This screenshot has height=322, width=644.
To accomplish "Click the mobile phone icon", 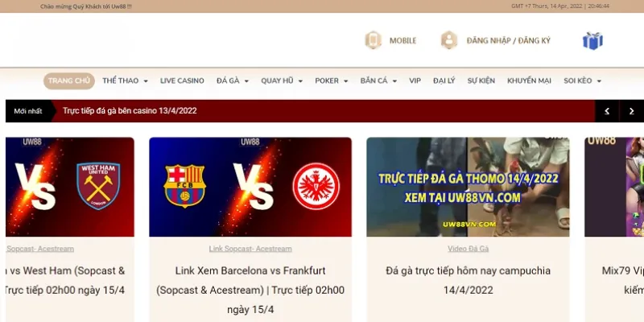I will coord(373,40).
